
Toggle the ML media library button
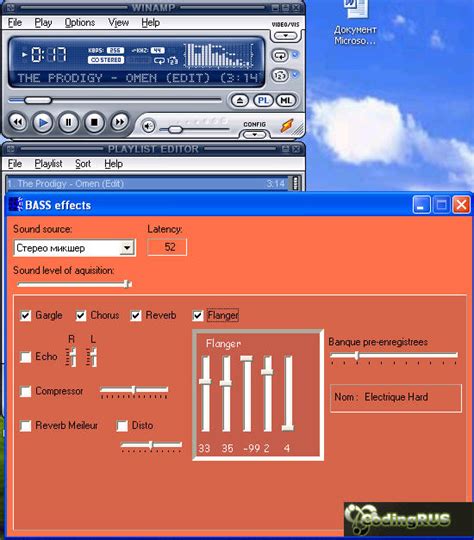pyautogui.click(x=286, y=101)
